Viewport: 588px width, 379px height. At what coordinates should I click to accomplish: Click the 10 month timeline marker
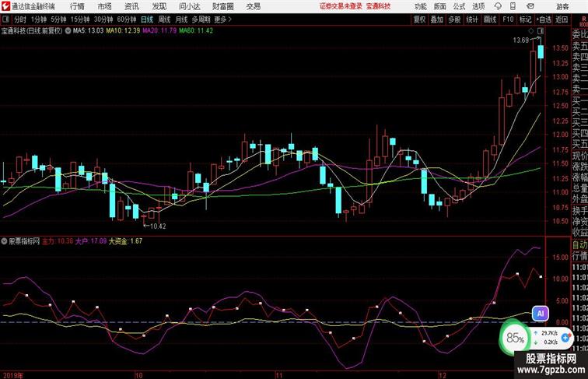tap(138, 375)
